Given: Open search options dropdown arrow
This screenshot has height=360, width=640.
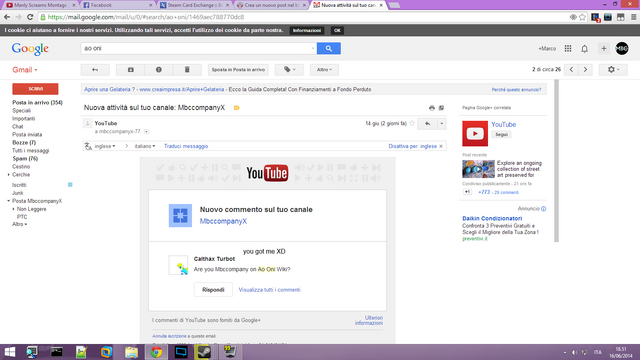Looking at the screenshot, I should pos(313,48).
